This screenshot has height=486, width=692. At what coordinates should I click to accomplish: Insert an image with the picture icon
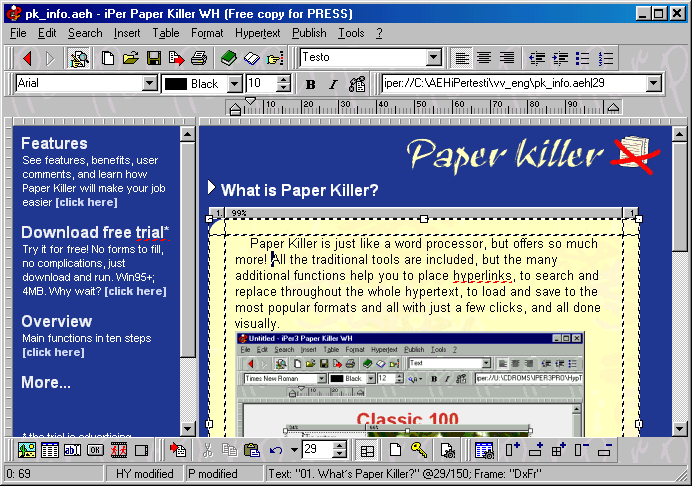27,450
